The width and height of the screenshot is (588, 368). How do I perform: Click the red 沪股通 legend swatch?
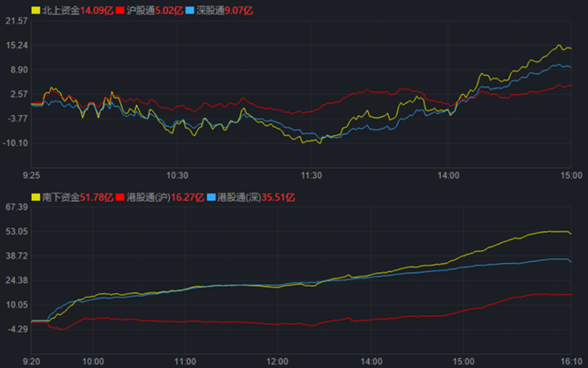[x=121, y=9]
